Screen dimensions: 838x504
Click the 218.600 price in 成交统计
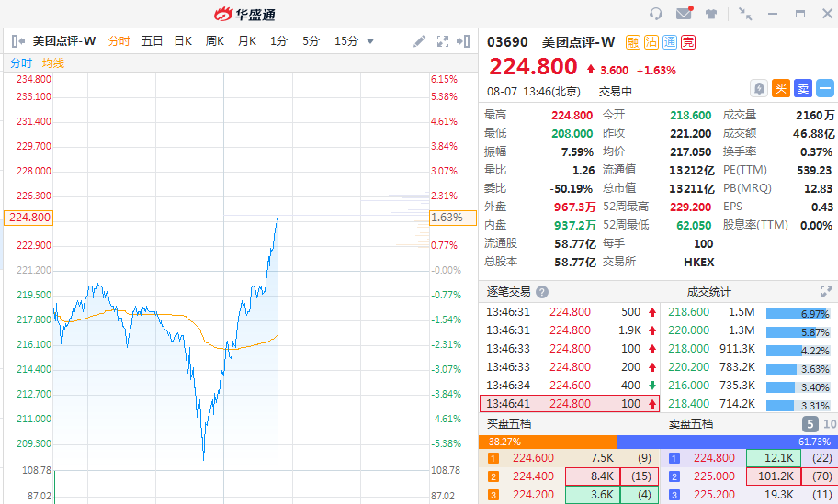tap(688, 312)
